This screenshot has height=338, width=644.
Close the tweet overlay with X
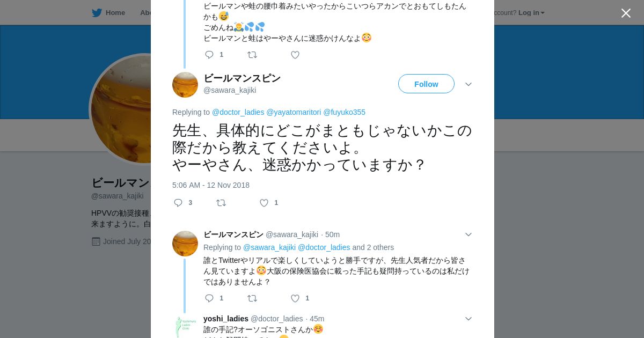pyautogui.click(x=626, y=13)
